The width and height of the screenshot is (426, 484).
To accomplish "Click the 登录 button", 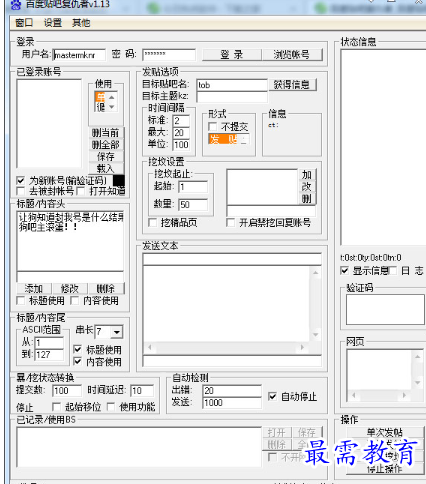I will pyautogui.click(x=232, y=55).
